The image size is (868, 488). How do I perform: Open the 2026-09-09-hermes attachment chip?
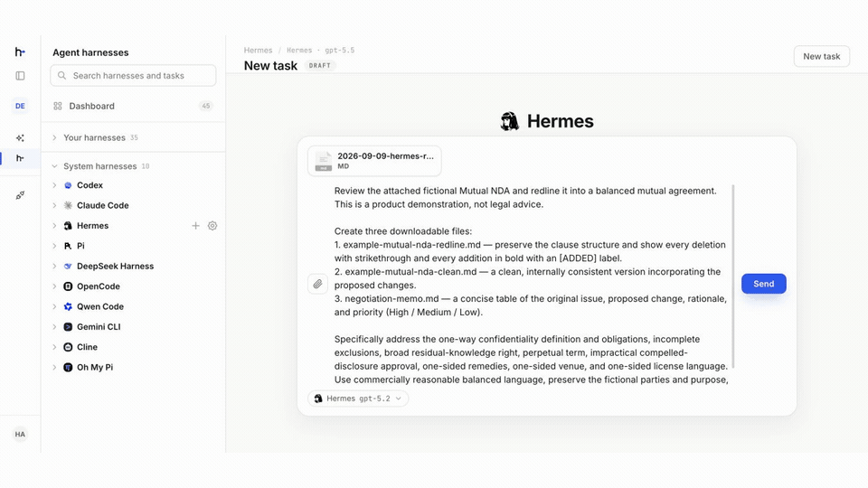(x=374, y=161)
